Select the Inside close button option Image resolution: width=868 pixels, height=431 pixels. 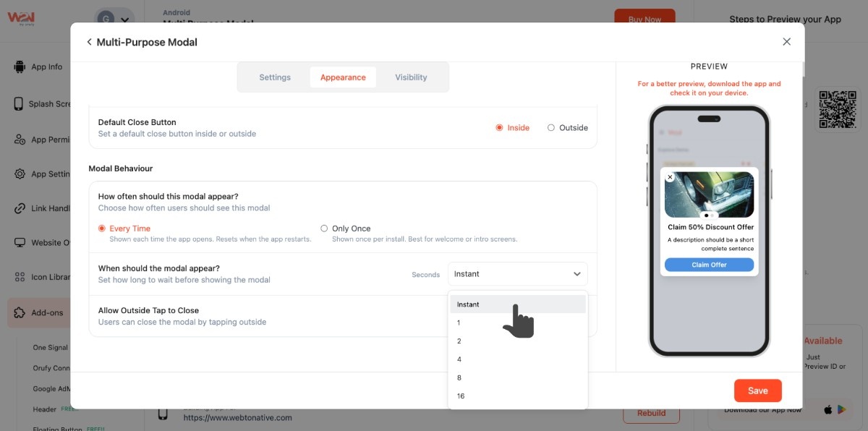499,128
